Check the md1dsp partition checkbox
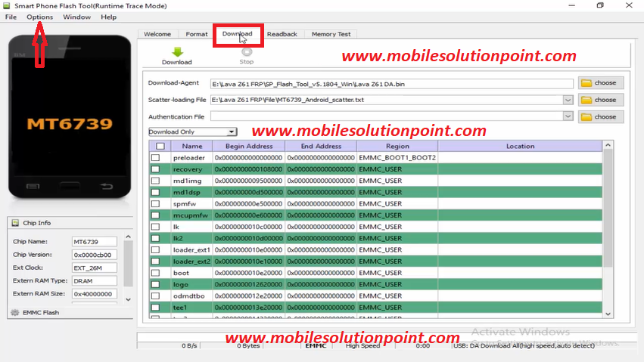This screenshot has height=362, width=644. pos(155,192)
